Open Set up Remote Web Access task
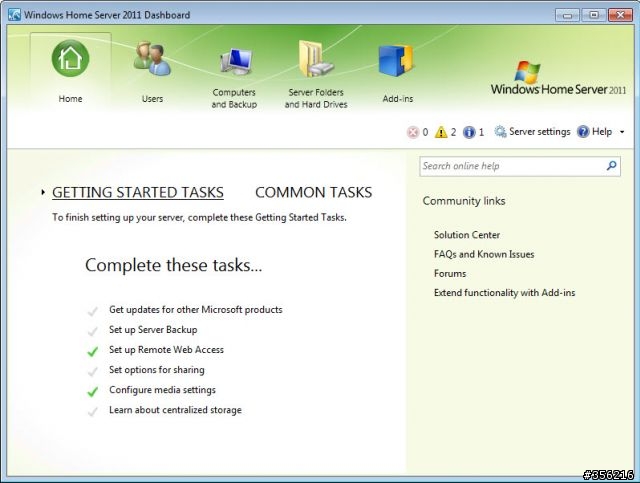 click(166, 349)
